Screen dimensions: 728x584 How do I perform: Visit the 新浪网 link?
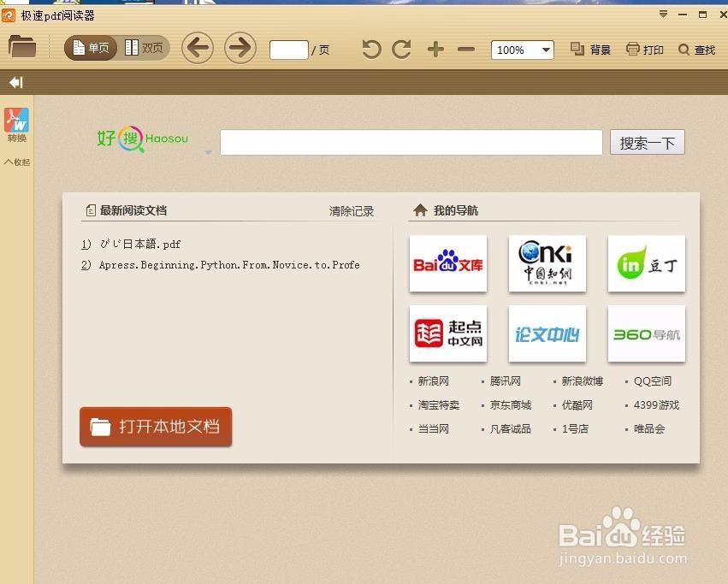pyautogui.click(x=433, y=381)
